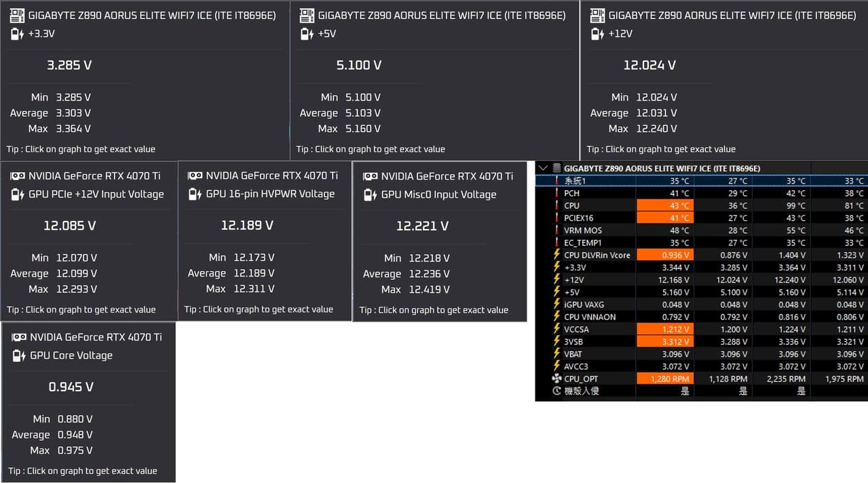Viewport: 868px width, 483px height.
Task: Click the voltage icon beside GPU 16-pin HVPWR Voltage
Action: tap(195, 194)
